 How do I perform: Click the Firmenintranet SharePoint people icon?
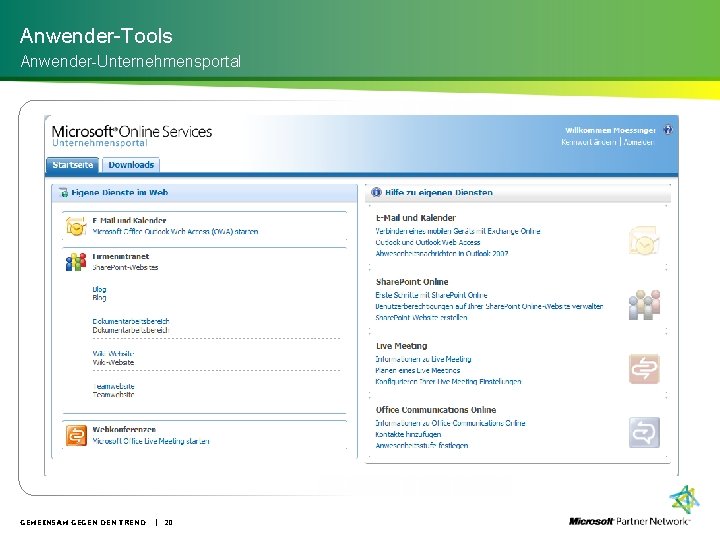[x=76, y=262]
